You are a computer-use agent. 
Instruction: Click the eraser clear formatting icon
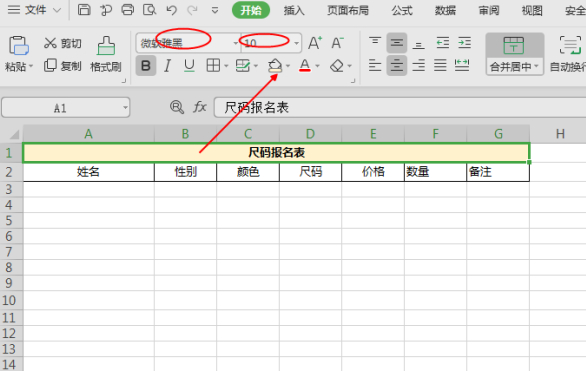coord(337,66)
